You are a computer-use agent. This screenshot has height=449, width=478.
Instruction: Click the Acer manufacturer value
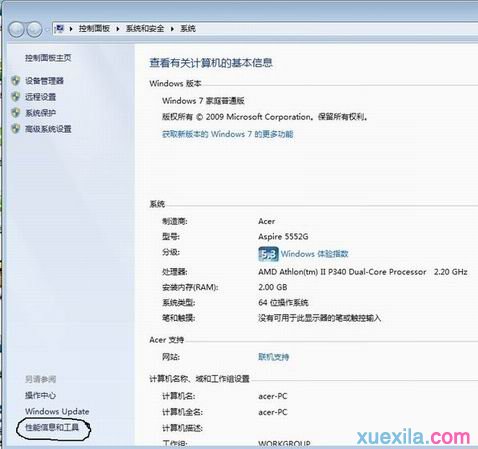tap(267, 221)
